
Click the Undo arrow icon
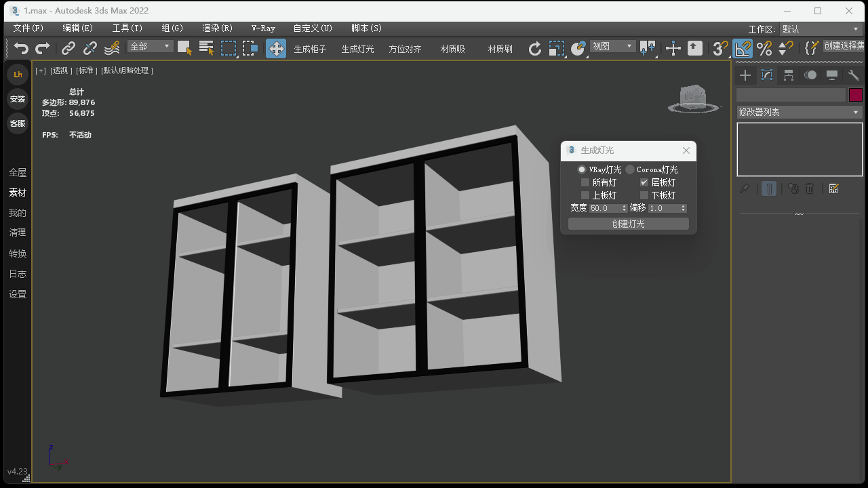(x=22, y=48)
